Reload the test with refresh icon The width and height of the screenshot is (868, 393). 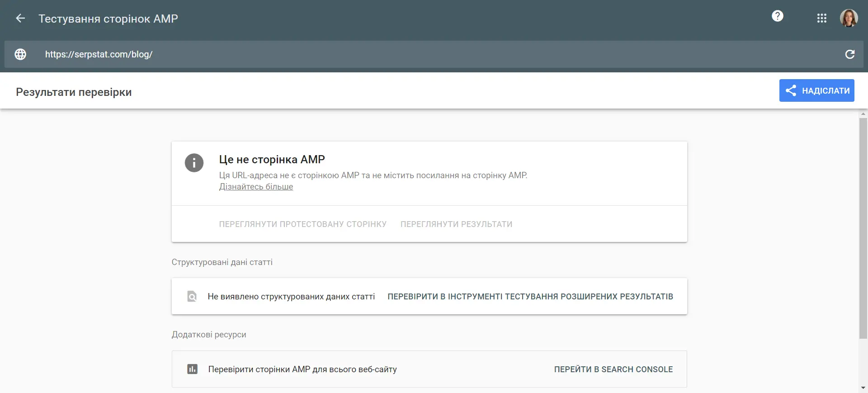pos(849,54)
